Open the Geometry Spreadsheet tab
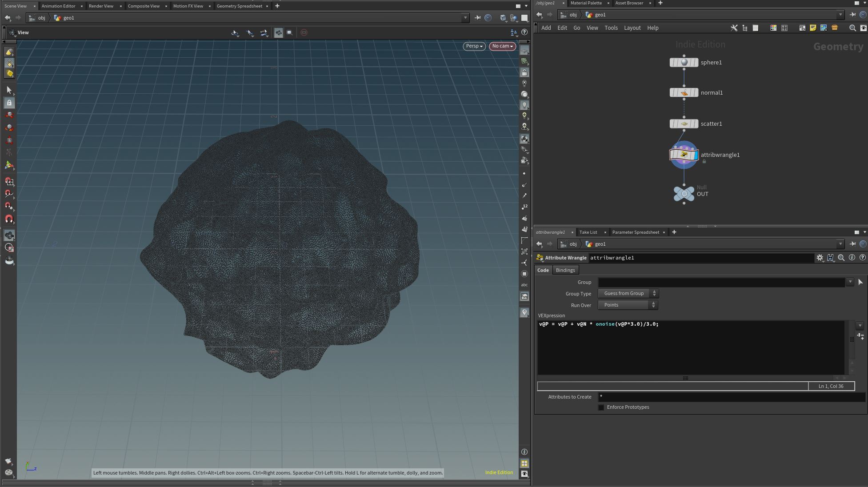The image size is (868, 487). point(239,6)
